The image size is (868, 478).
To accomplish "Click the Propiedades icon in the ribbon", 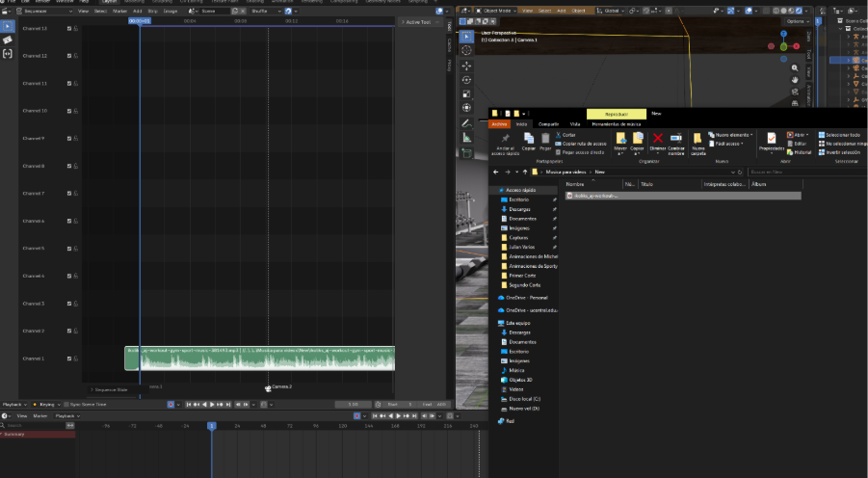I will 772,139.
